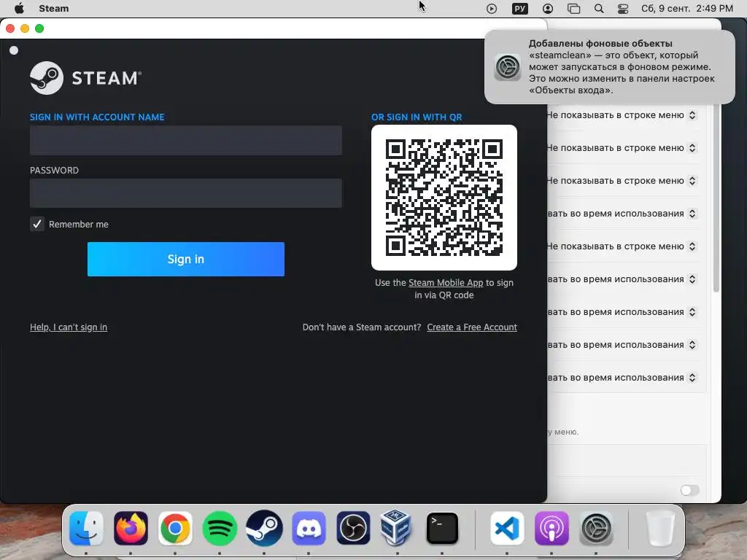Screen dimensions: 747x560
Task: Toggle the Remember me checkbox
Action: pos(37,224)
